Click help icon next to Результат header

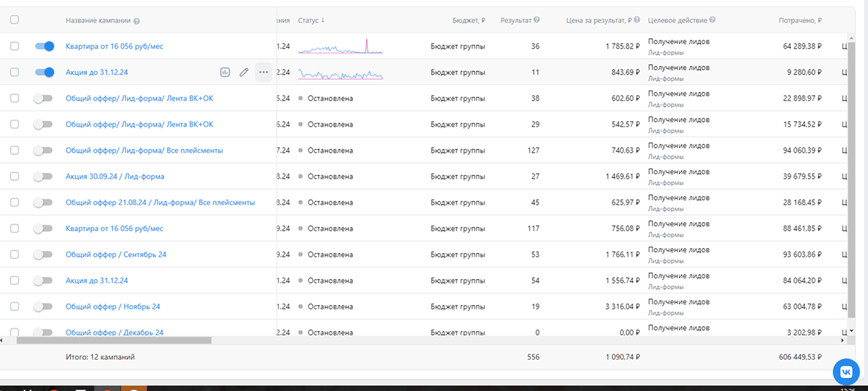tap(536, 20)
